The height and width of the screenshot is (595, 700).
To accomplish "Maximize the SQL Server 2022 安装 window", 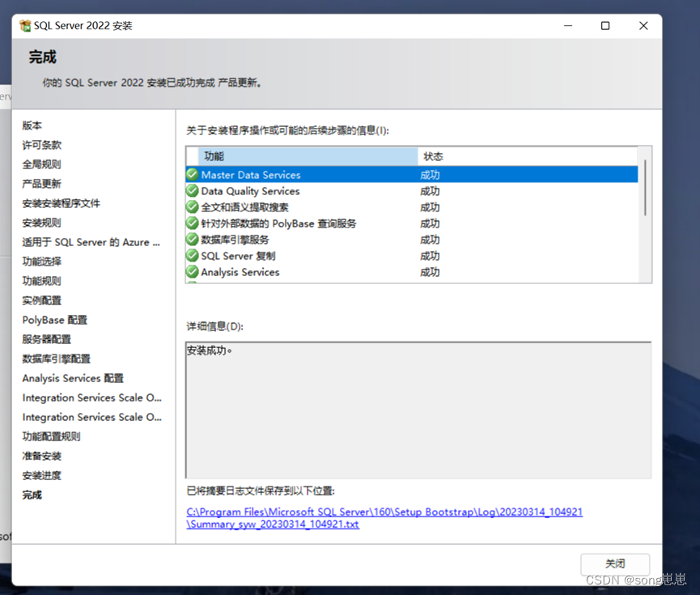I will tap(605, 26).
